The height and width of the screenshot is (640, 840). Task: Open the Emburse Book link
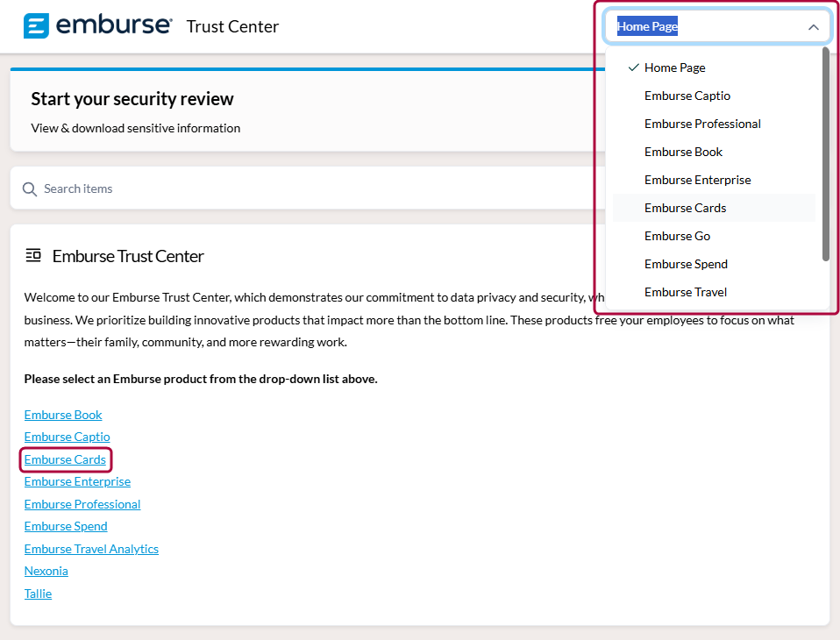tap(63, 415)
